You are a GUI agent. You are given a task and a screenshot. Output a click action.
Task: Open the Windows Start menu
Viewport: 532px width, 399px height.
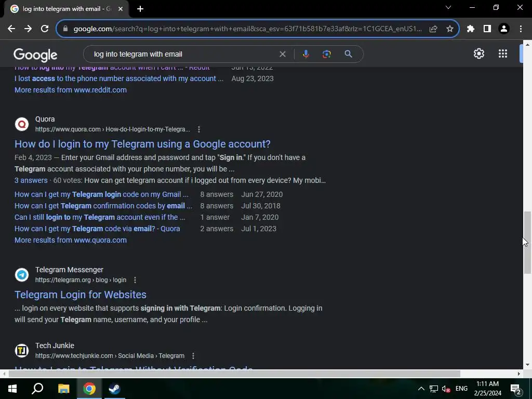point(12,389)
